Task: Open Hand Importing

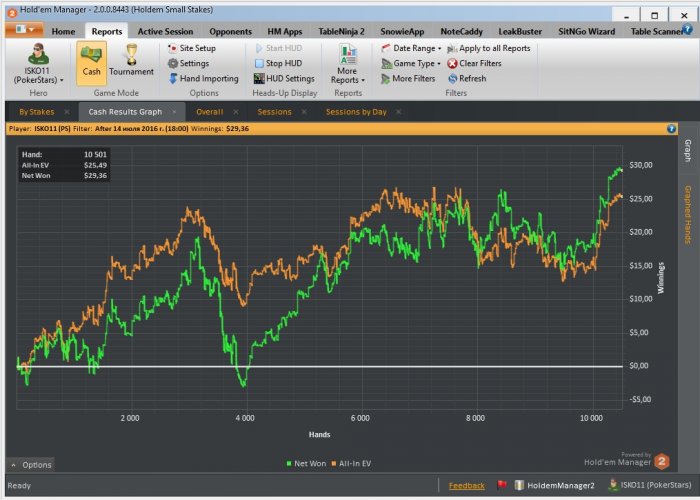Action: [207, 78]
